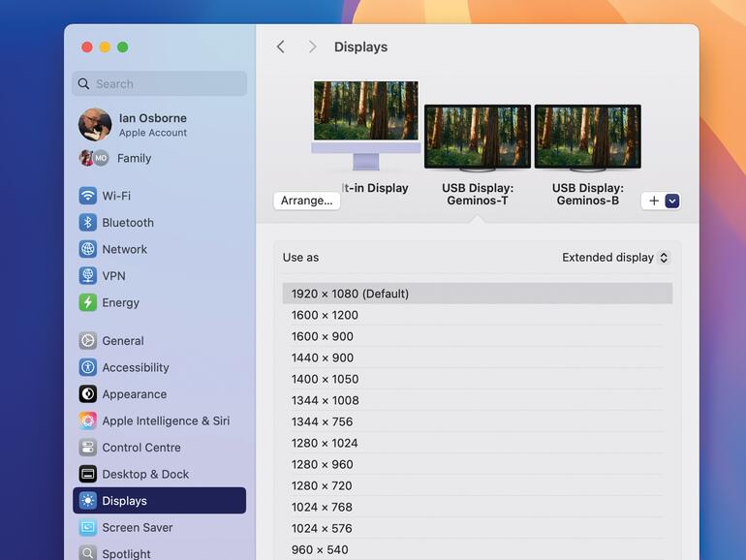Click the Energy bolt icon
The width and height of the screenshot is (746, 560).
pyautogui.click(x=88, y=302)
